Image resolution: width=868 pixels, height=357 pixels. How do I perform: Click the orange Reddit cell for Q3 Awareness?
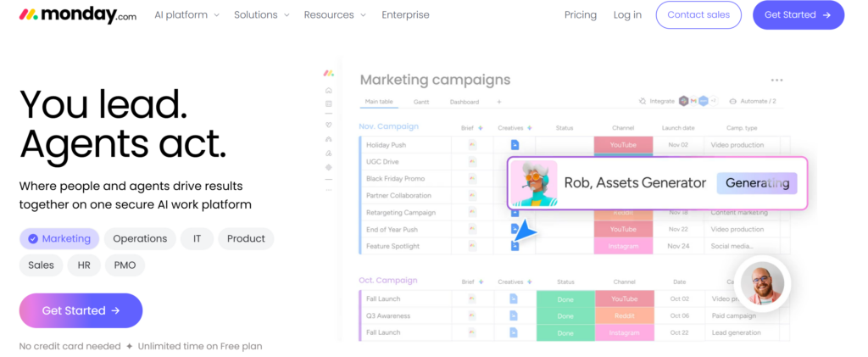click(624, 316)
